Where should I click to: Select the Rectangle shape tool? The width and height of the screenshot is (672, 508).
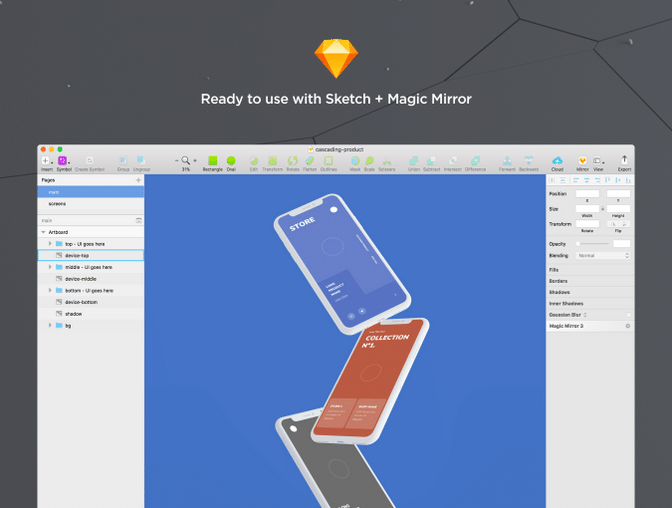[212, 161]
